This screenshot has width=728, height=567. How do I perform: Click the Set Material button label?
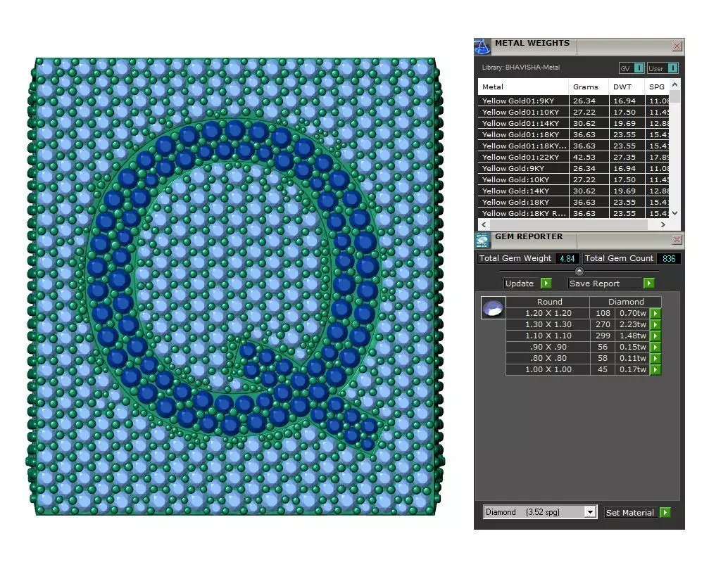pyautogui.click(x=629, y=513)
